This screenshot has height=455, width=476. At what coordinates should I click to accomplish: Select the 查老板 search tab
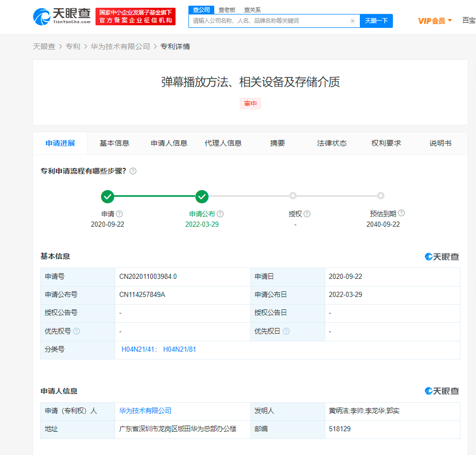(227, 10)
